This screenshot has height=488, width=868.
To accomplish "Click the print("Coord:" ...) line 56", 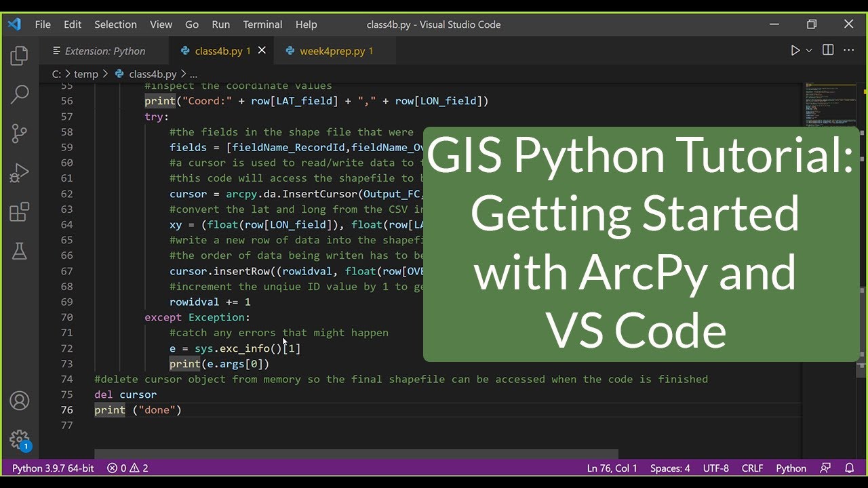I will click(317, 101).
